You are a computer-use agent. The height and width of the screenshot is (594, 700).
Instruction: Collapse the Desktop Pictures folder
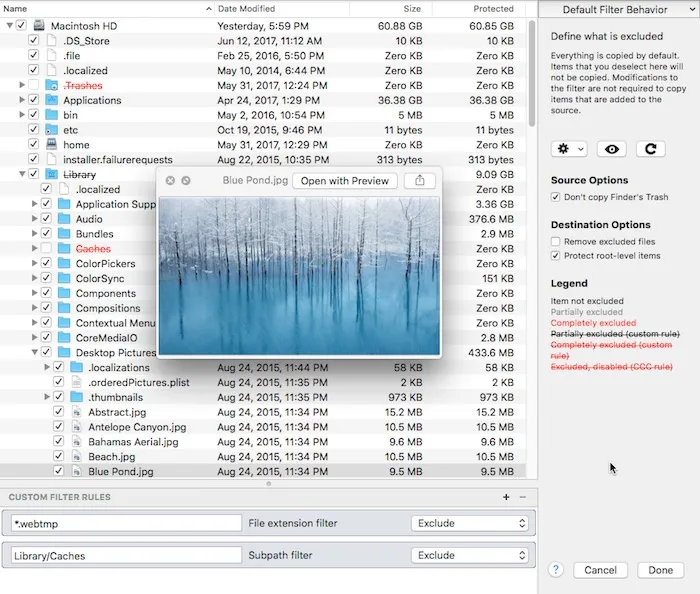coord(34,352)
